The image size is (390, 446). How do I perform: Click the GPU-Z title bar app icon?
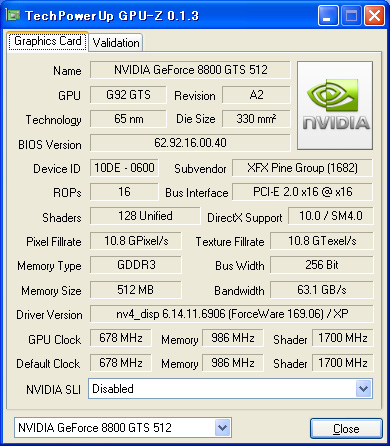13,15
